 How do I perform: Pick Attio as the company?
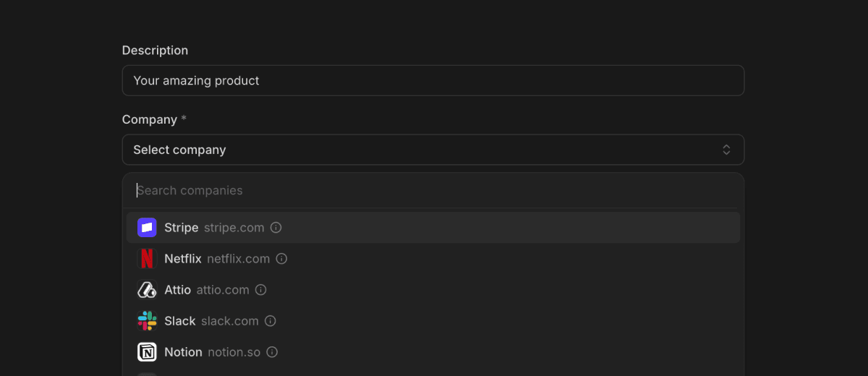click(x=177, y=290)
